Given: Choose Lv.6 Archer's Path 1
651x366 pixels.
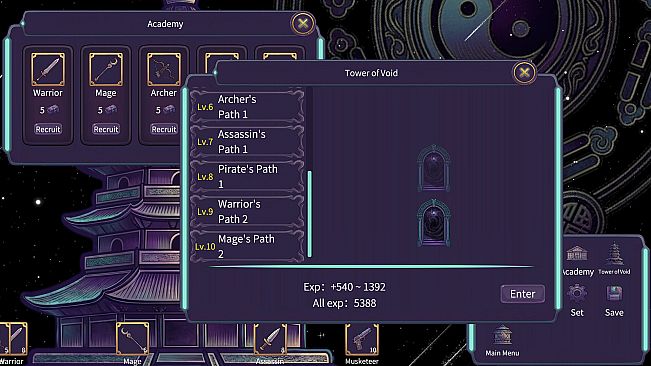Looking at the screenshot, I should click(247, 107).
